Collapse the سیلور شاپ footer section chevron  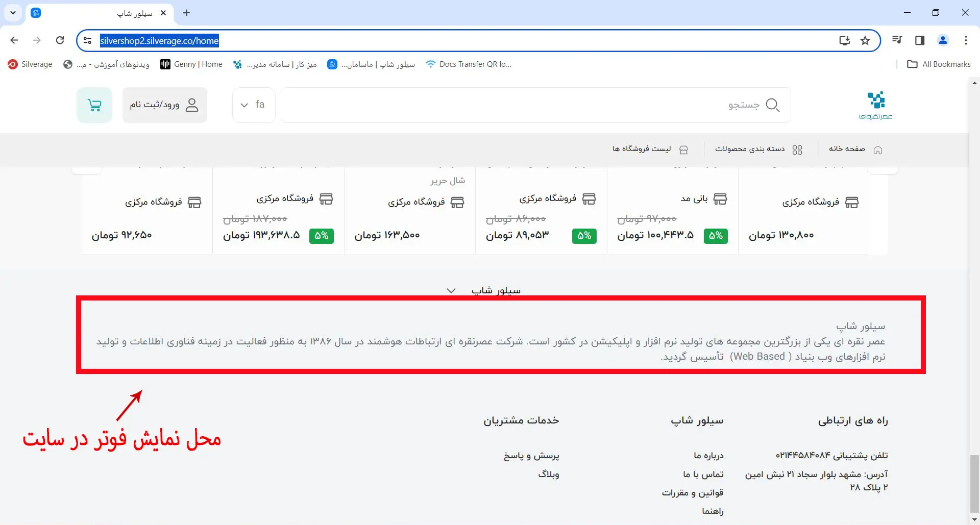click(x=451, y=291)
